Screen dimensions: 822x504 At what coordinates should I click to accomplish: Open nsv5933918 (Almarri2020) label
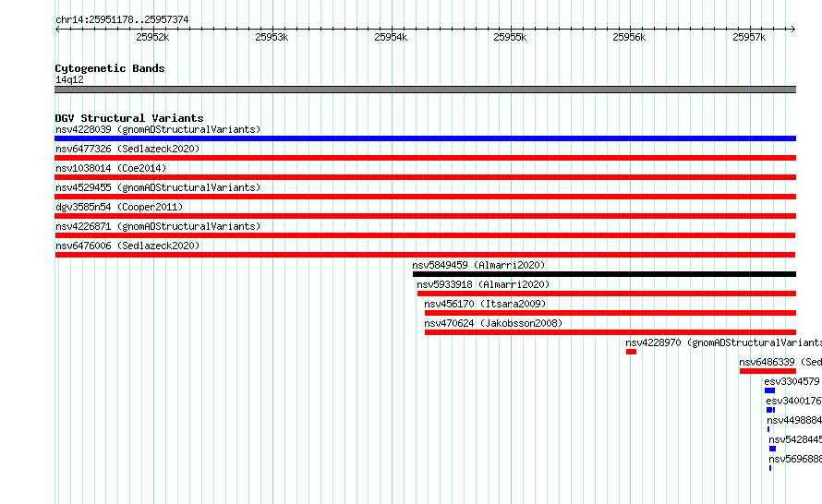[483, 284]
